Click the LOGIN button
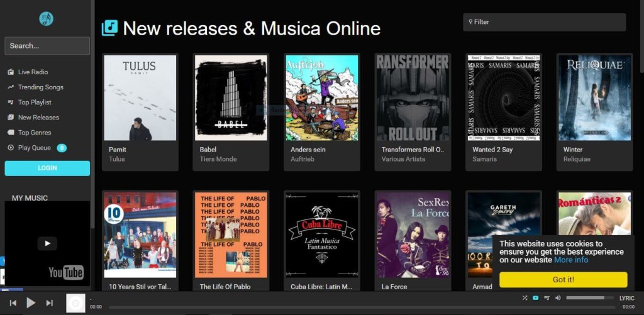The height and width of the screenshot is (315, 644). (x=47, y=169)
